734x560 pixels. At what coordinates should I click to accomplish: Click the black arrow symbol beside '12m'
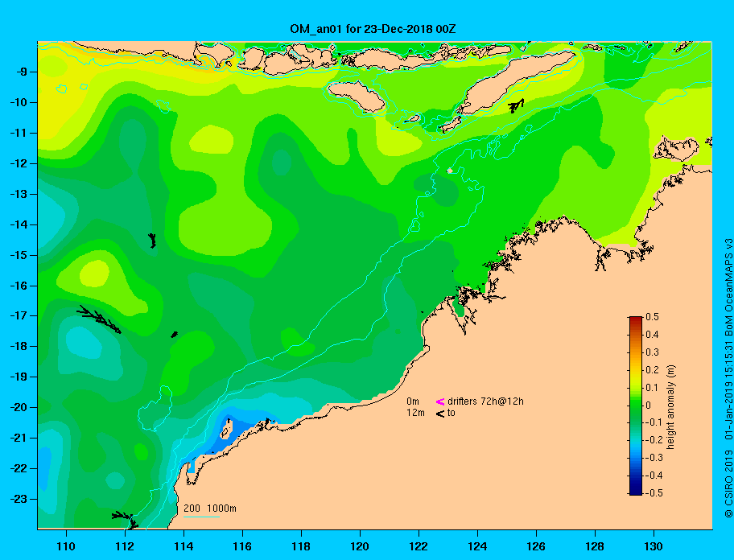coord(440,413)
